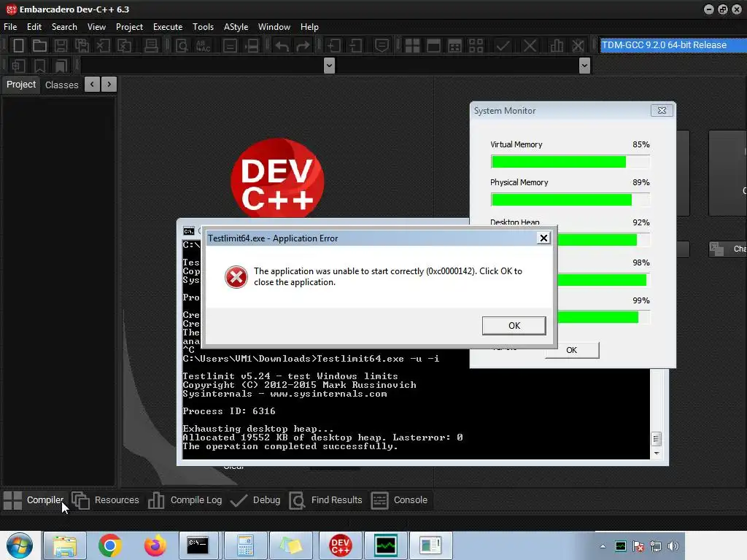Close the Testlimit64.exe Application Error dialog
747x560 pixels.
click(x=543, y=238)
